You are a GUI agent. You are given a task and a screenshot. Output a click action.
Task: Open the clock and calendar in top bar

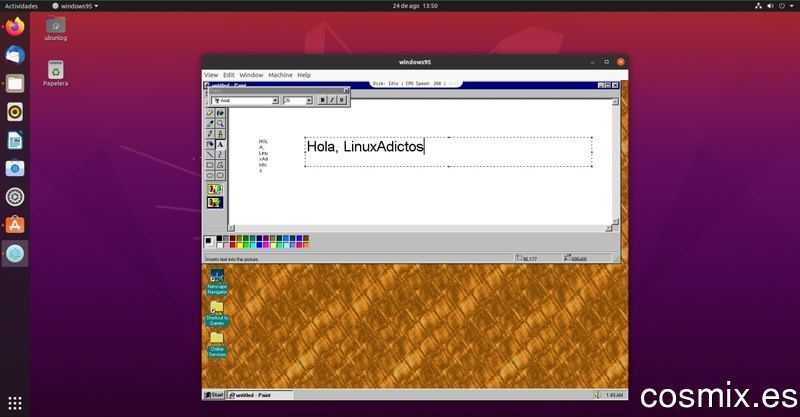[415, 6]
